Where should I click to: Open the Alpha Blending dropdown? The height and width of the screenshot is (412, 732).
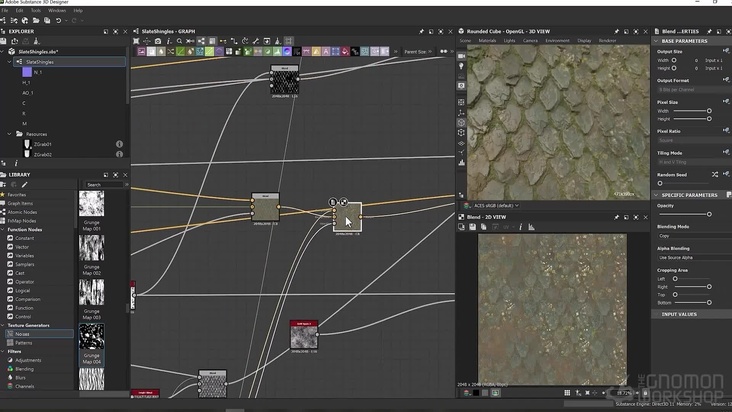click(695, 258)
